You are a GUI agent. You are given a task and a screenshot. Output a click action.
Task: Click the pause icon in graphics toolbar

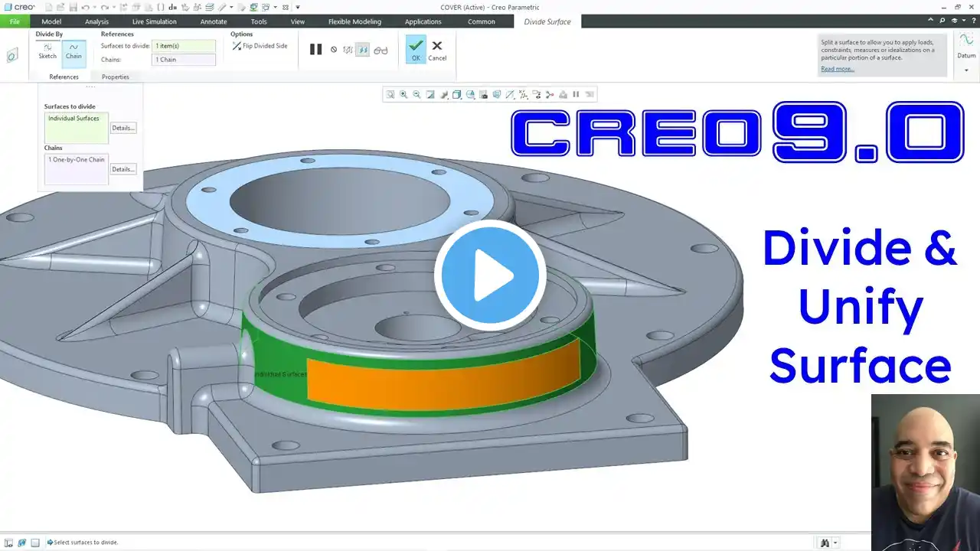(x=576, y=95)
